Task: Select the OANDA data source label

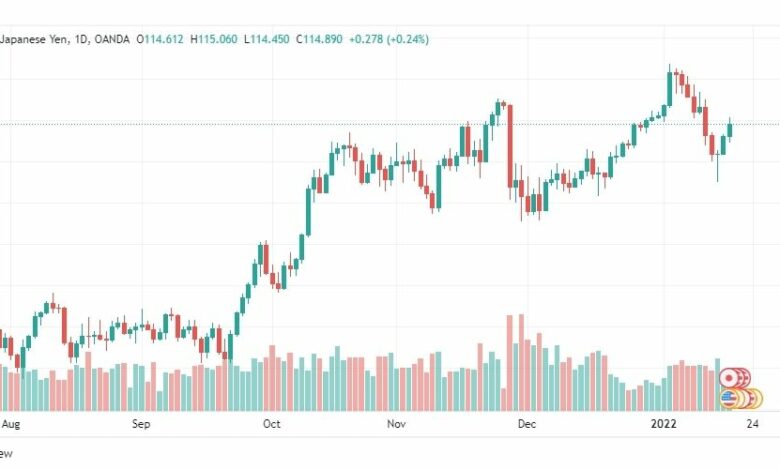Action: point(112,39)
